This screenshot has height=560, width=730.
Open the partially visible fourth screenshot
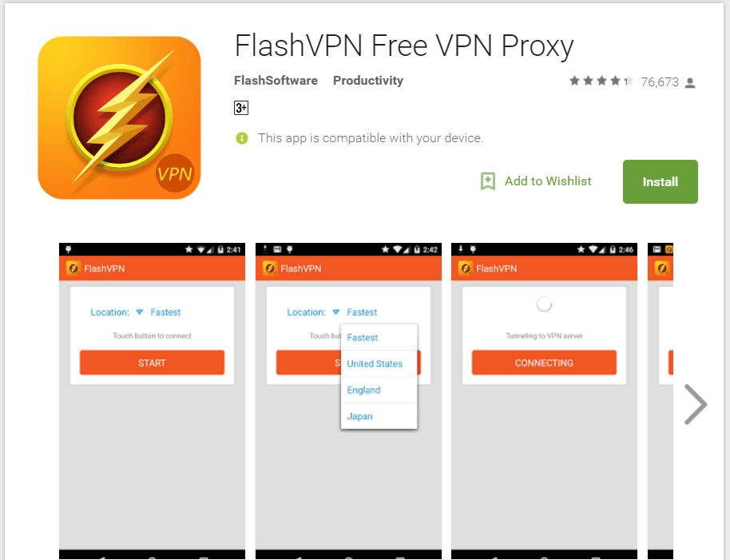click(x=661, y=401)
